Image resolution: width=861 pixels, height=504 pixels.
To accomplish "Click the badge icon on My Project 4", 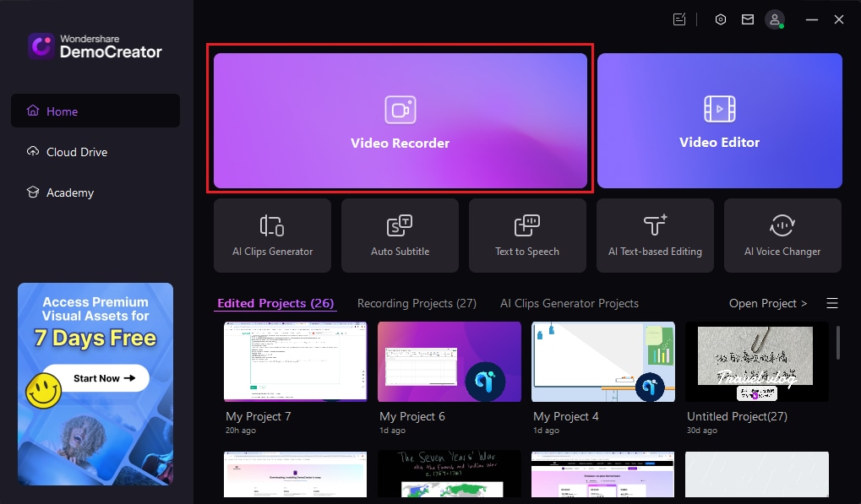I will point(650,387).
